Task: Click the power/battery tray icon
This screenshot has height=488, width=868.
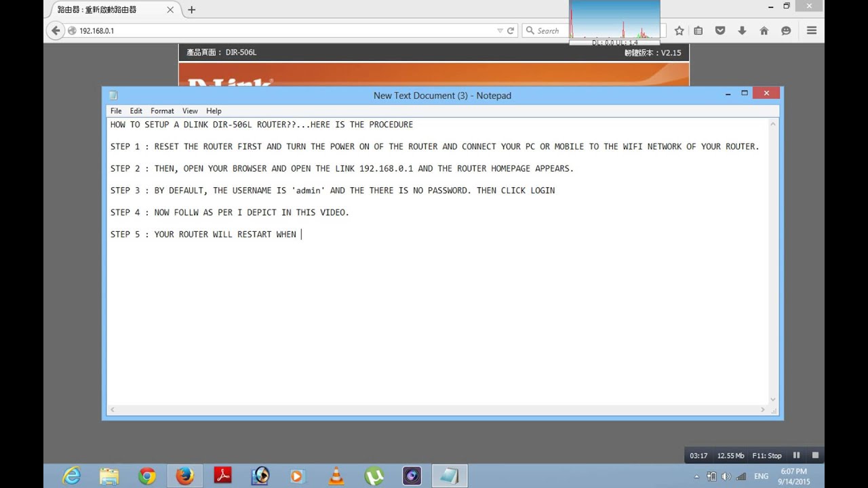Action: (x=711, y=476)
